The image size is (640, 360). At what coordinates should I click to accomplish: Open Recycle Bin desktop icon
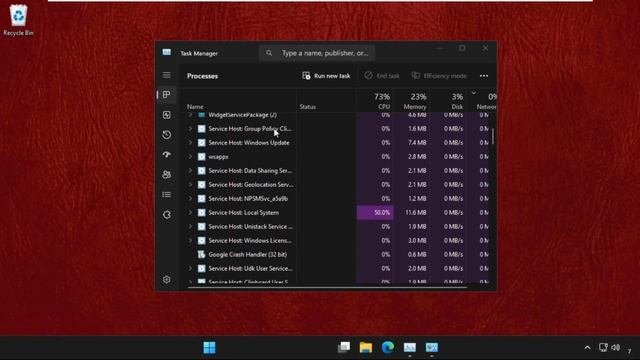point(18,20)
